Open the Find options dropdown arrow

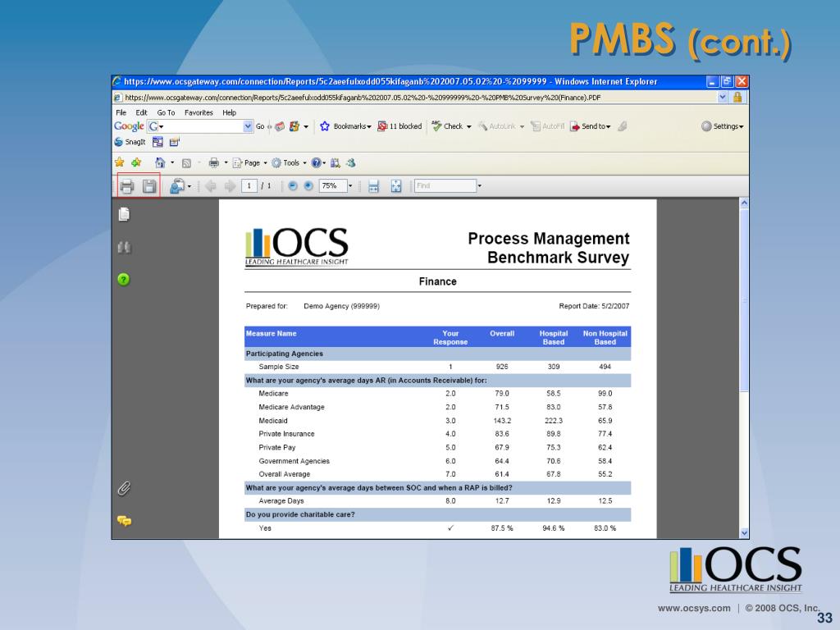pos(479,186)
